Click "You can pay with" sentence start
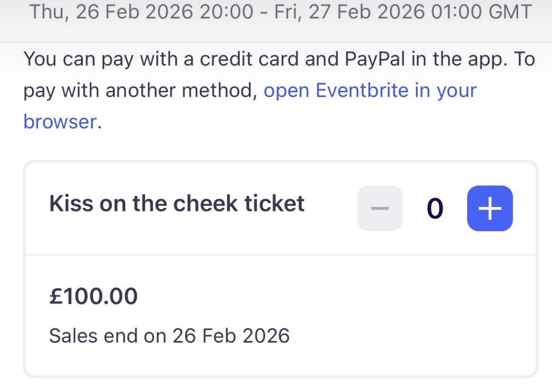552x392 pixels. pos(80,60)
